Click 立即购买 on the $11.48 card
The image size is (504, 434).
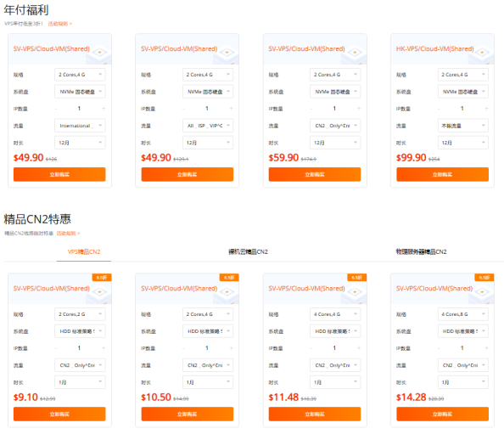tap(315, 414)
